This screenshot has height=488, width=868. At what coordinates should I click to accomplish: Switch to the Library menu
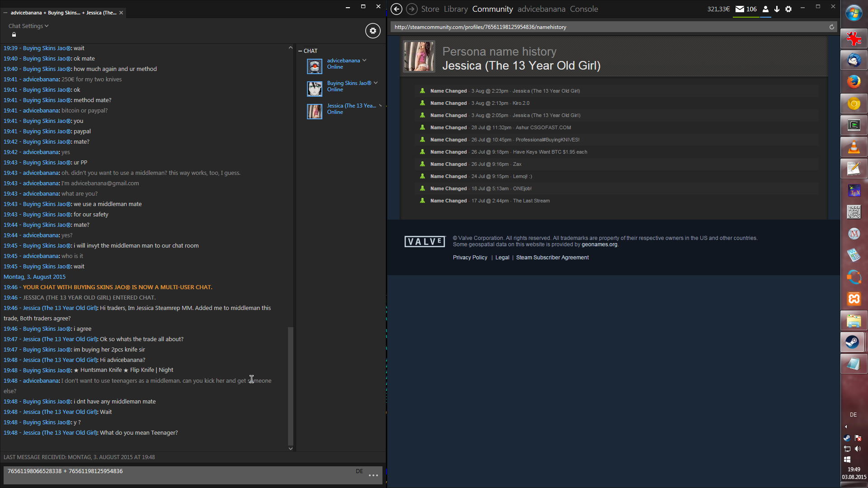(x=455, y=9)
